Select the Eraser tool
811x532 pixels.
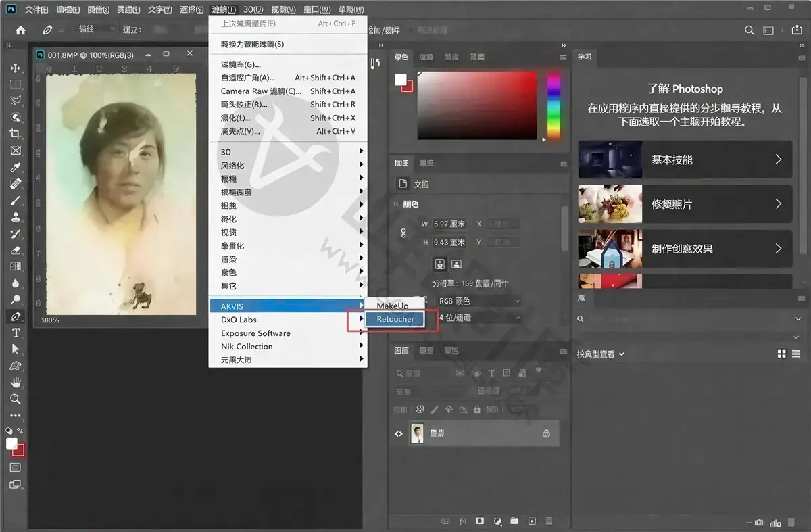(16, 250)
